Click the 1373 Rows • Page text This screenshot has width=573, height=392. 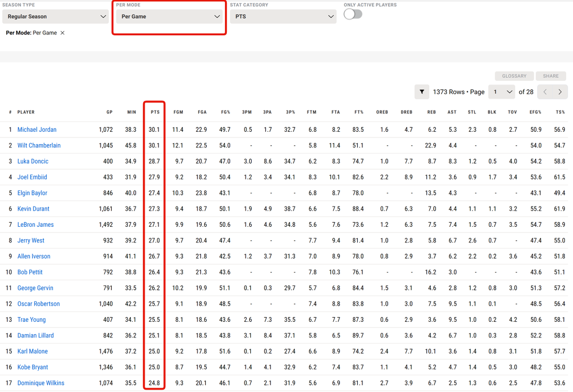pyautogui.click(x=459, y=92)
